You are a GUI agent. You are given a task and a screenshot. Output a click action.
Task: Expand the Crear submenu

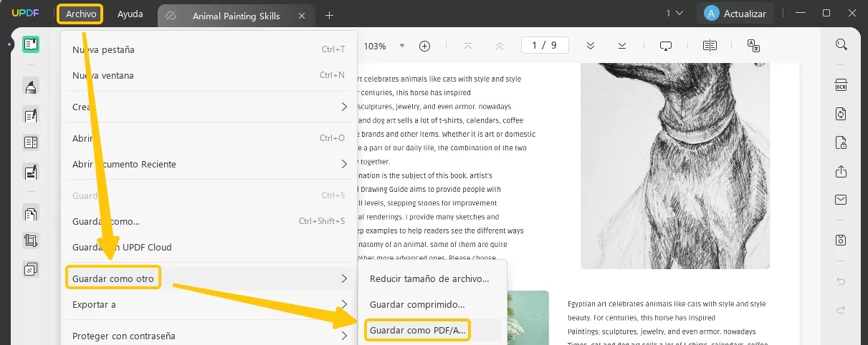click(208, 107)
